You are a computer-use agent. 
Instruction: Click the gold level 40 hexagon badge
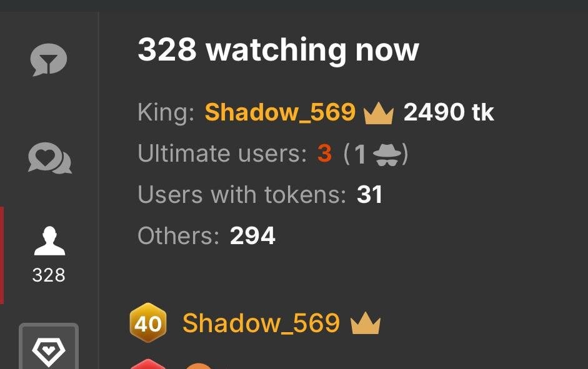(148, 323)
